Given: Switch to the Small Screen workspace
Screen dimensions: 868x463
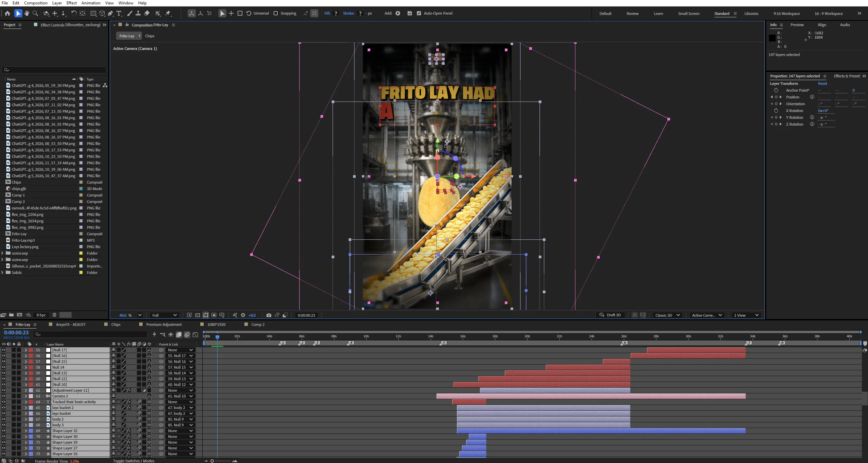Looking at the screenshot, I should pyautogui.click(x=688, y=14).
